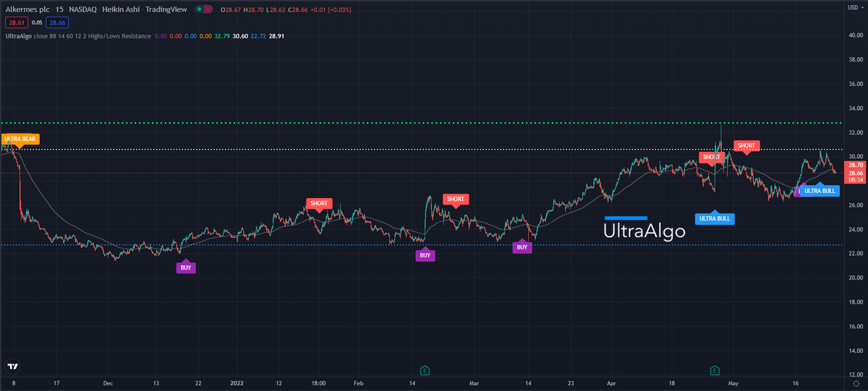868x391 pixels.
Task: Click the Alkermes plc symbol title
Action: [26, 9]
